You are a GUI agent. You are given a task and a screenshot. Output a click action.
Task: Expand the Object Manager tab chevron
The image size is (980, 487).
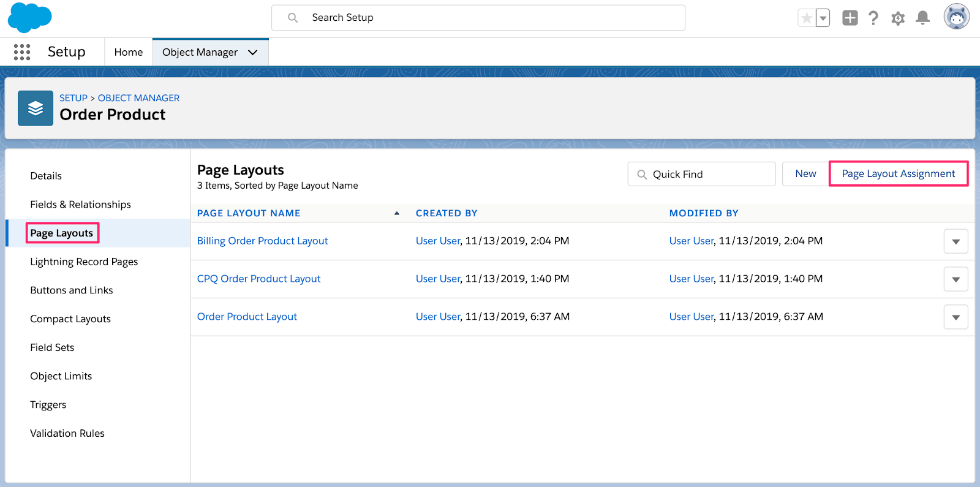pos(253,53)
